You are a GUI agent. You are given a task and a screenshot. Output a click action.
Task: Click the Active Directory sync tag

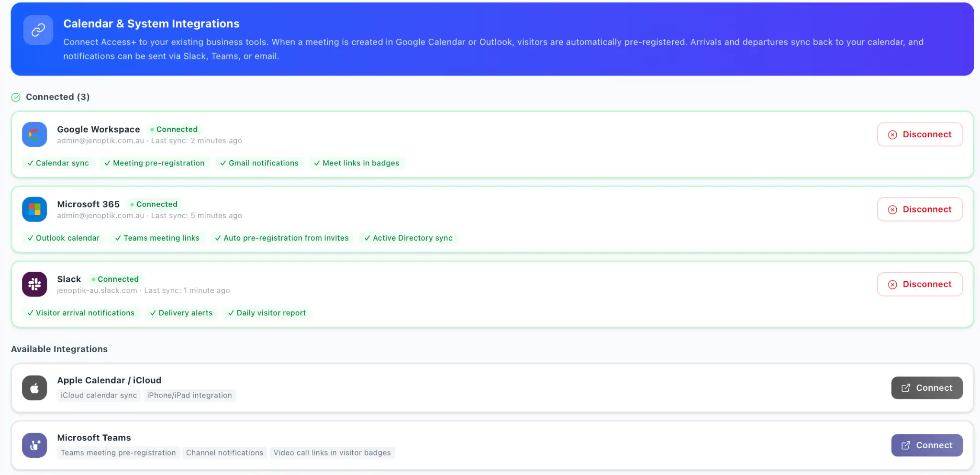click(408, 238)
